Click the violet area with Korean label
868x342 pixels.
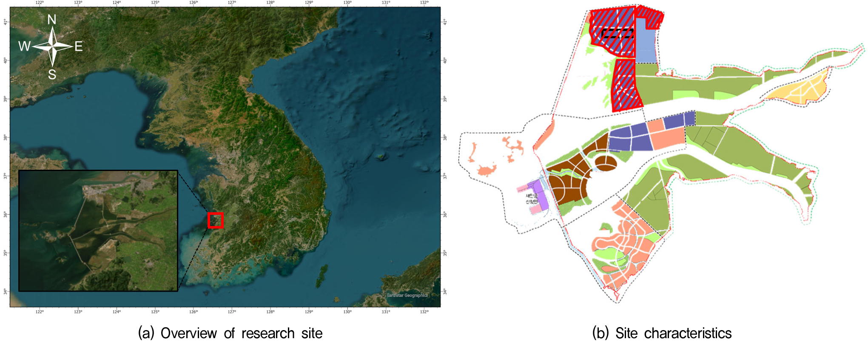coord(536,197)
